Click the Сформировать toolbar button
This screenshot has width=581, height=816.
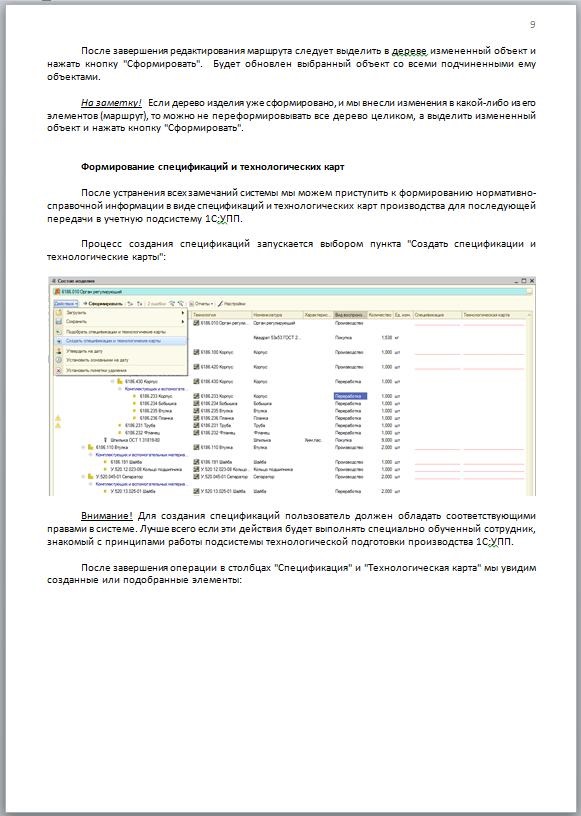[x=103, y=303]
